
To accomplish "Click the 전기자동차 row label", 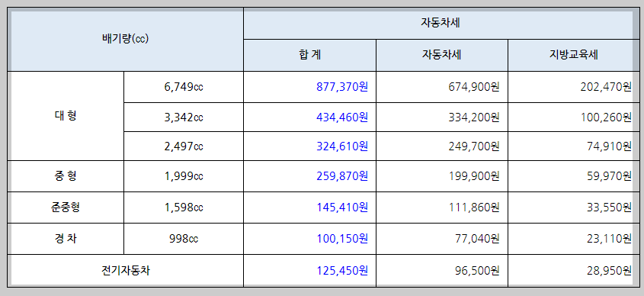I will (125, 271).
